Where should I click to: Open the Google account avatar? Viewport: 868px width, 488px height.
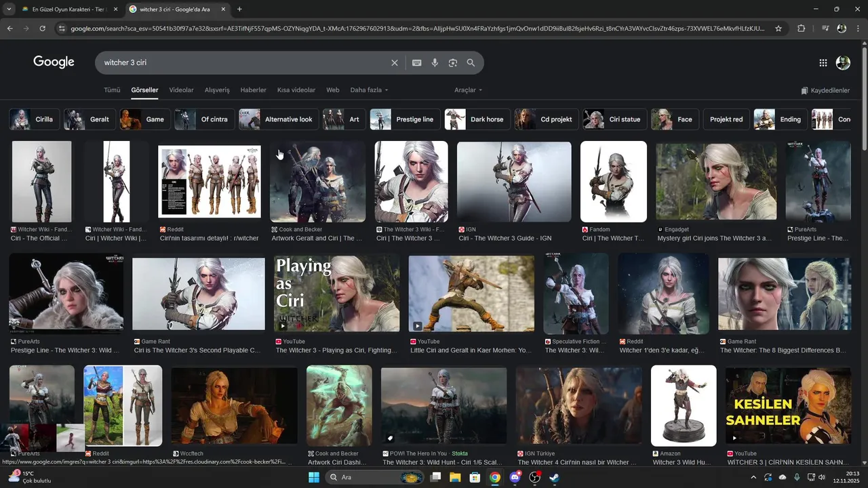click(843, 62)
